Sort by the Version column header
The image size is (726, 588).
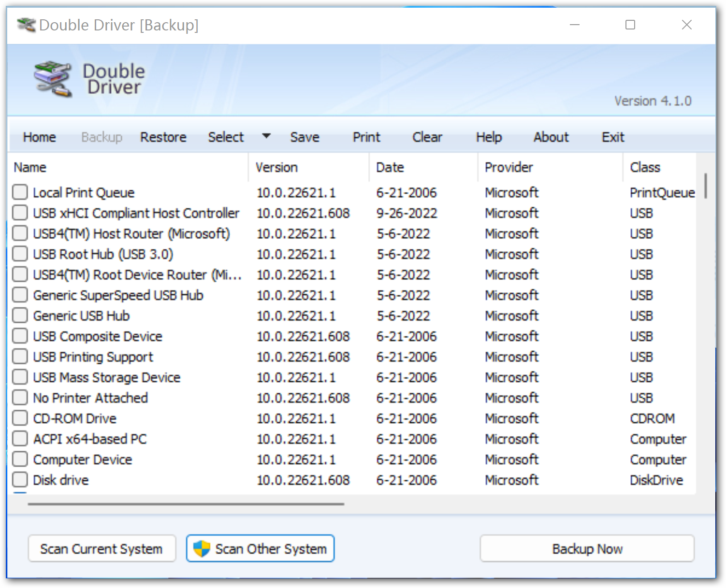pos(309,167)
